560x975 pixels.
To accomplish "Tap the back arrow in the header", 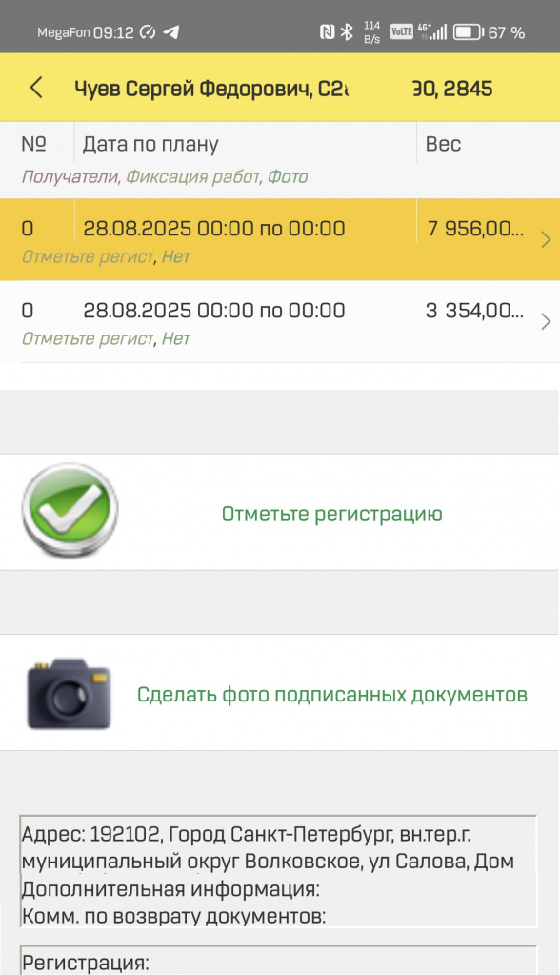I will 36,88.
